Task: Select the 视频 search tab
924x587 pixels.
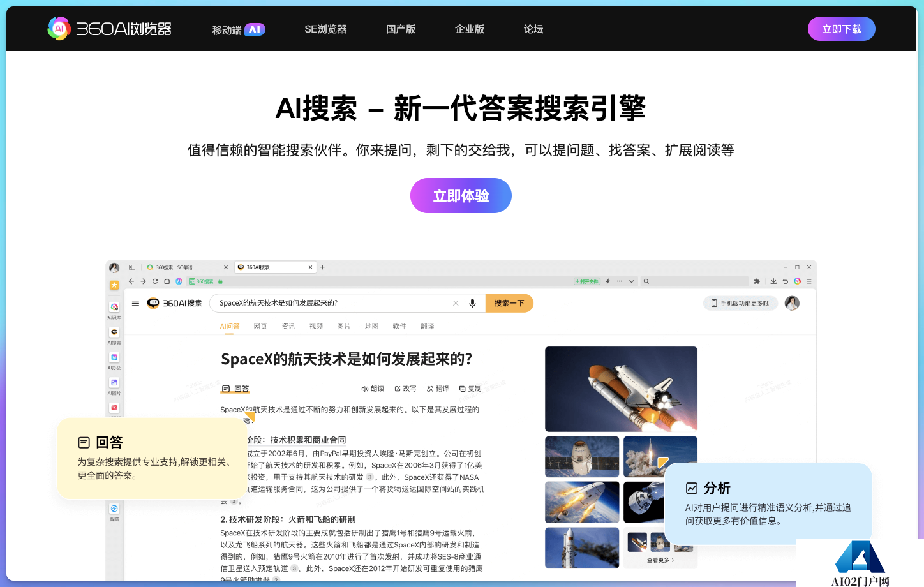Action: [x=316, y=326]
